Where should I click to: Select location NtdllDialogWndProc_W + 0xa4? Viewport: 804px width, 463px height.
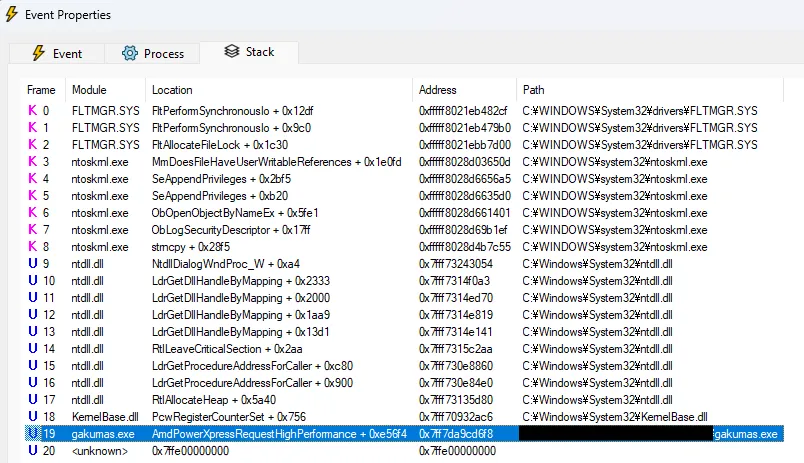pos(226,264)
